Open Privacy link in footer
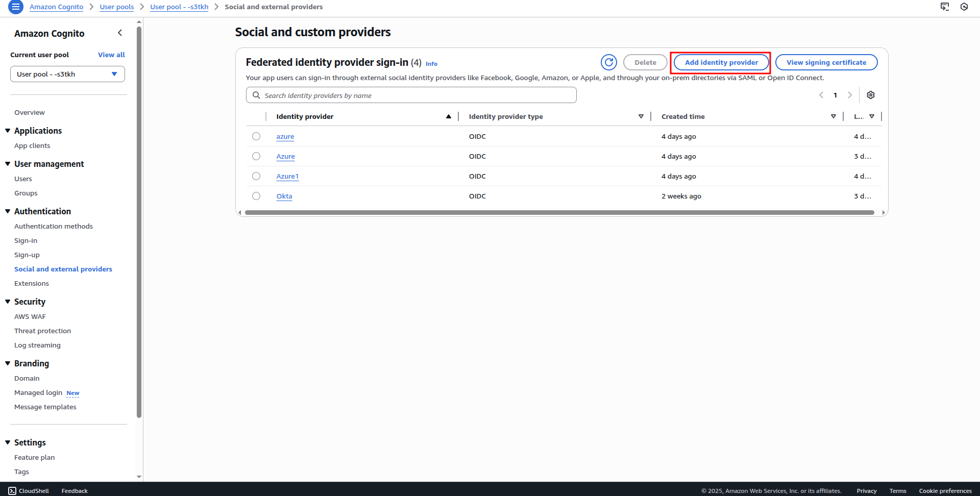The height and width of the screenshot is (496, 980). click(x=867, y=491)
